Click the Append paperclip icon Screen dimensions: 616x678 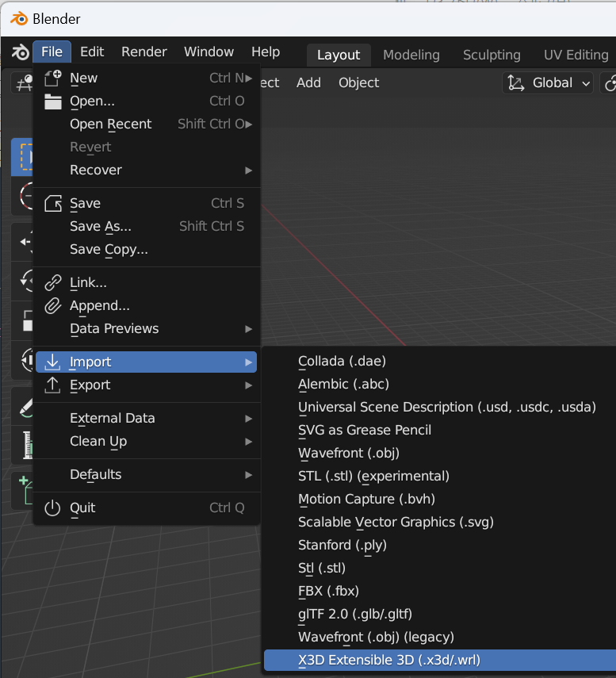(53, 306)
